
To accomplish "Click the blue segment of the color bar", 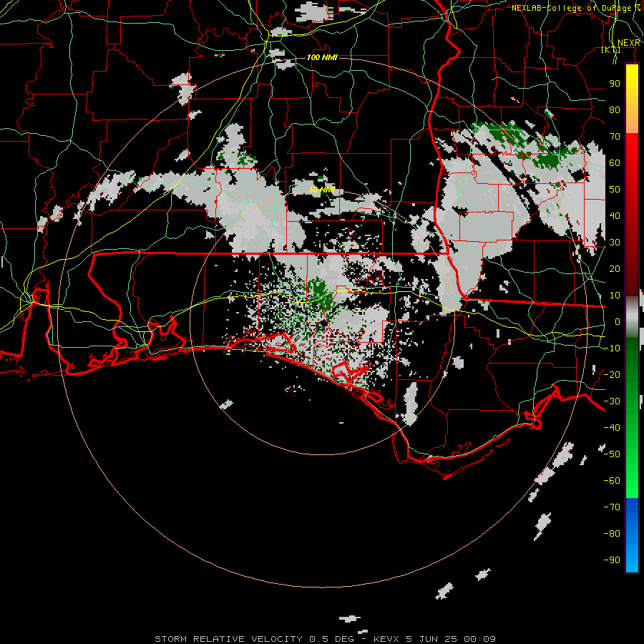I will pyautogui.click(x=632, y=535).
